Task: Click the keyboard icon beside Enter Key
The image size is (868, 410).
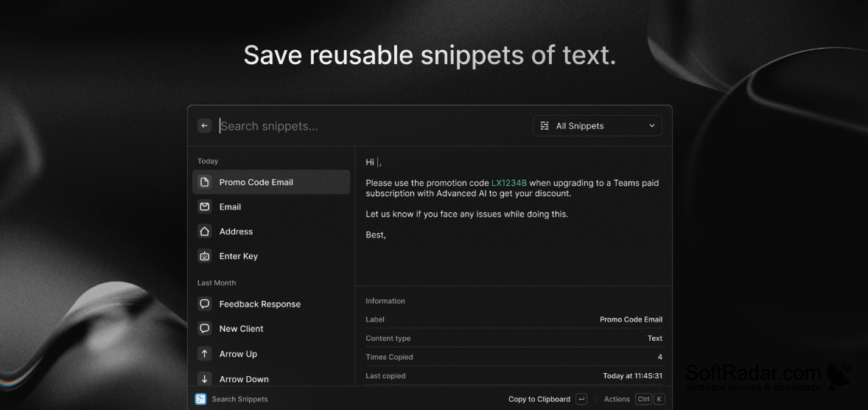Action: point(205,256)
